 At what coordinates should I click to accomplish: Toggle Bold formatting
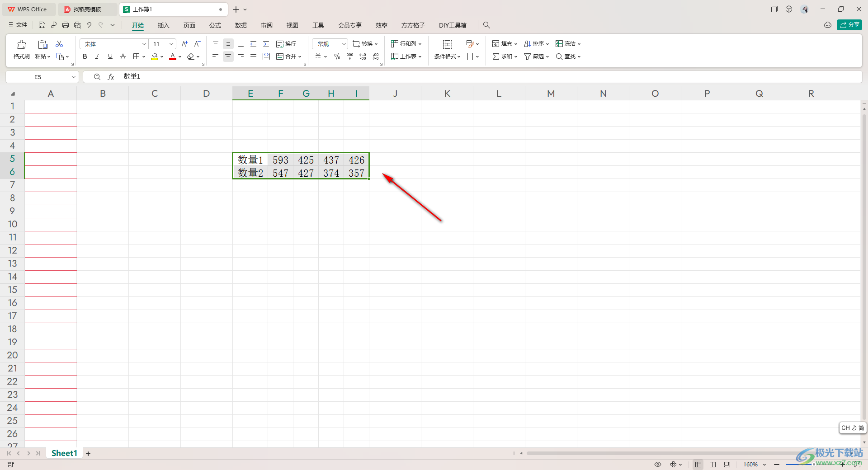click(85, 56)
